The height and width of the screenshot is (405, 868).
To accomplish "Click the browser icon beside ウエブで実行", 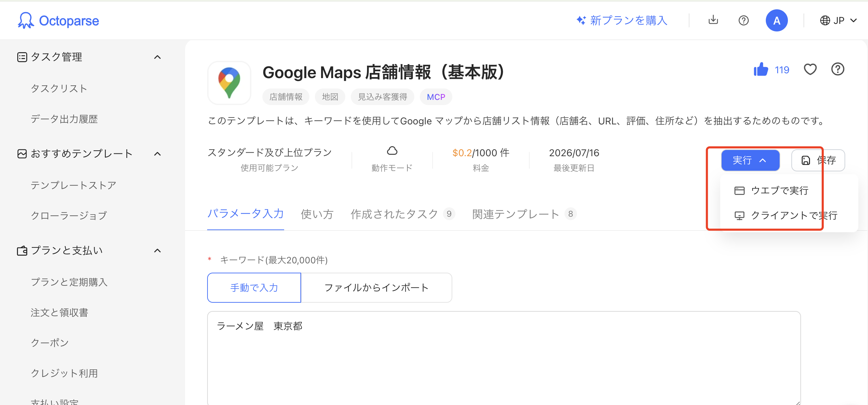I will [x=739, y=191].
